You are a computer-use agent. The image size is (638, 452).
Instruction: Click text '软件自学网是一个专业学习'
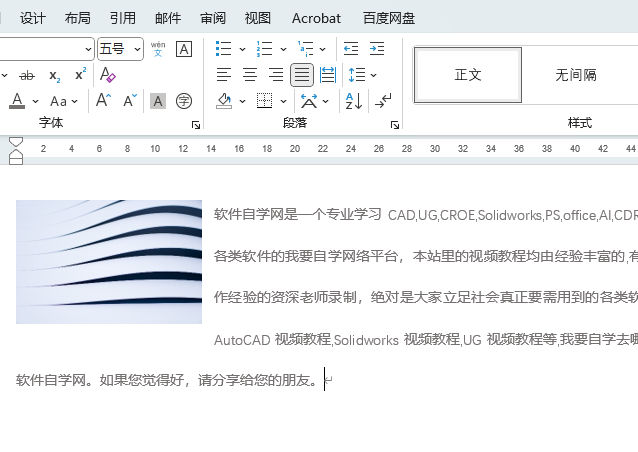tap(297, 214)
